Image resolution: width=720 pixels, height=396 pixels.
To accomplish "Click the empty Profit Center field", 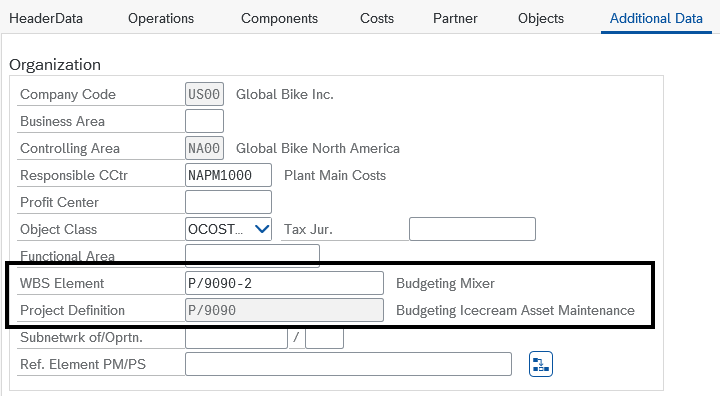I will point(228,202).
